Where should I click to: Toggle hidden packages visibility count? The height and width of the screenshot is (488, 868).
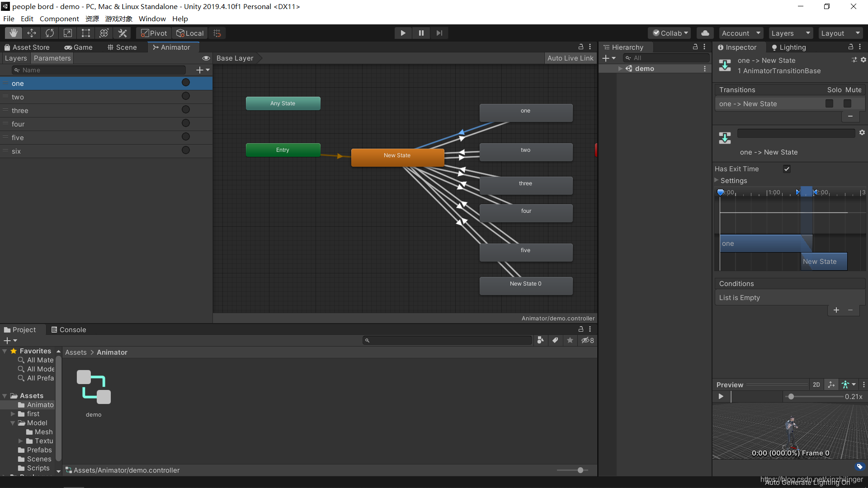587,340
